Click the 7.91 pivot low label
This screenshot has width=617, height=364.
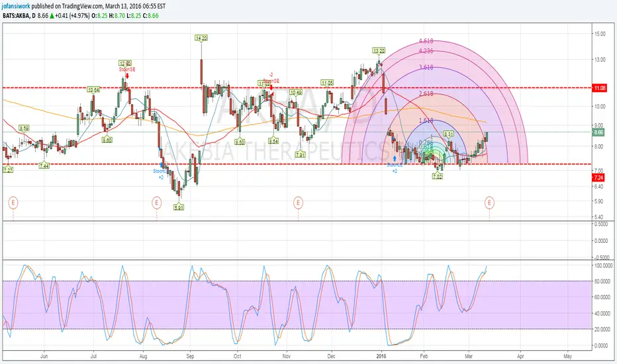pyautogui.click(x=301, y=155)
